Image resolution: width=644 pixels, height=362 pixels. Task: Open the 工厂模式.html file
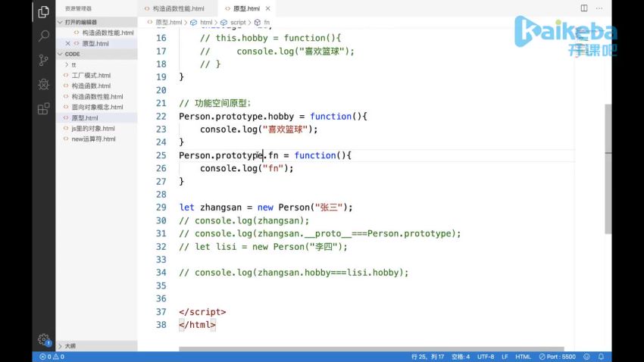pos(97,76)
